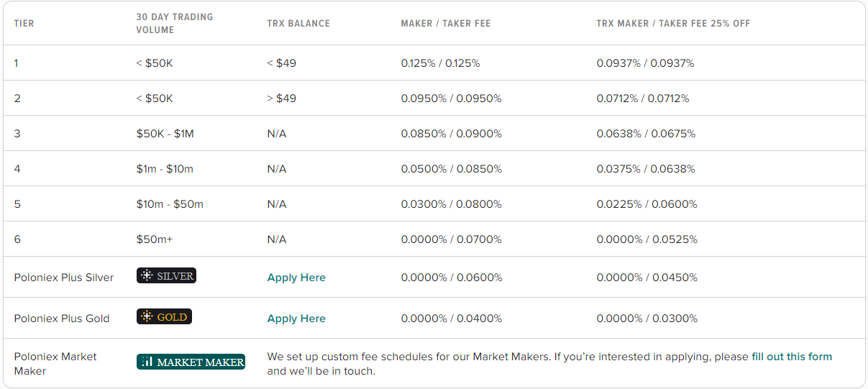Viewport: 868px width, 389px height.
Task: Select the $10m - $50m volume cell
Action: 170,204
